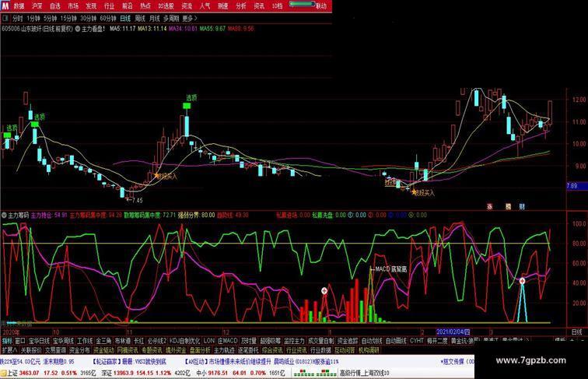Image resolution: width=588 pixels, height=379 pixels.
Task: Click the 7.45 low price label
Action: tap(137, 200)
